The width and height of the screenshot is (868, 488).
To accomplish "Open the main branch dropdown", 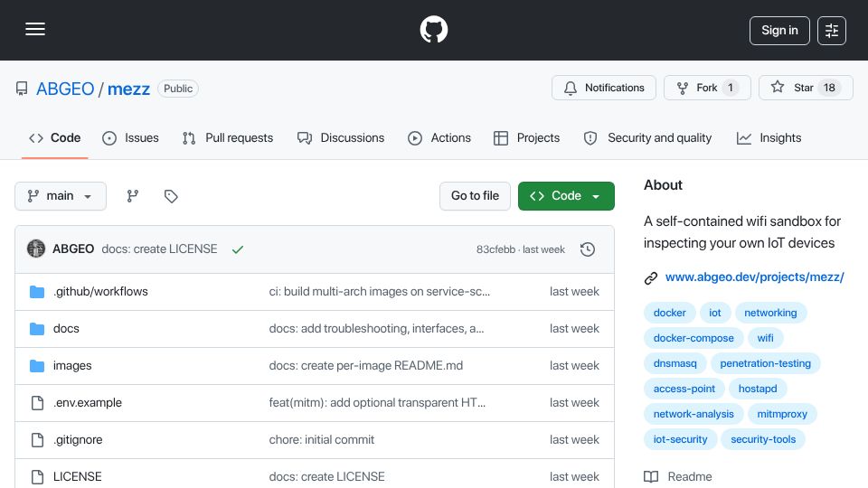I will pos(61,196).
